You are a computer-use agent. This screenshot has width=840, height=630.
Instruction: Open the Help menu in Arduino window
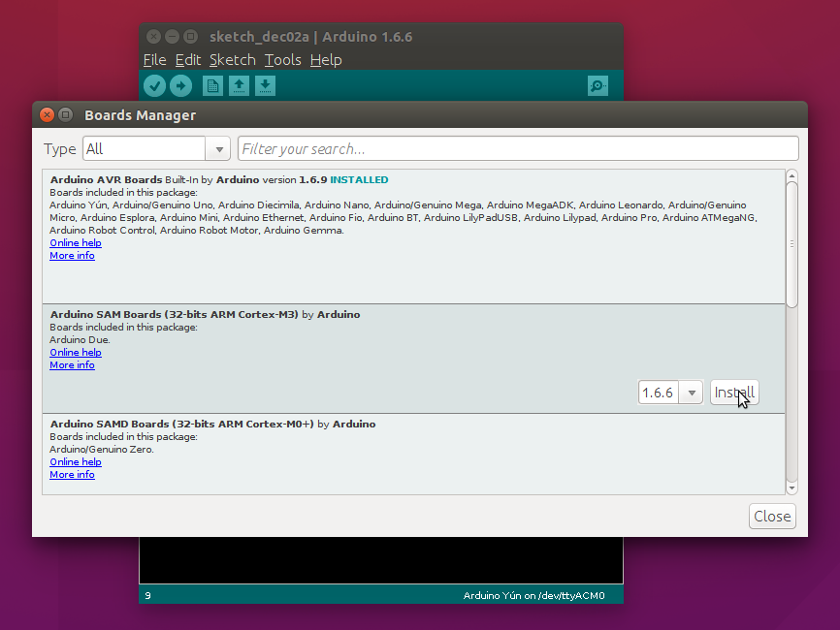click(326, 60)
